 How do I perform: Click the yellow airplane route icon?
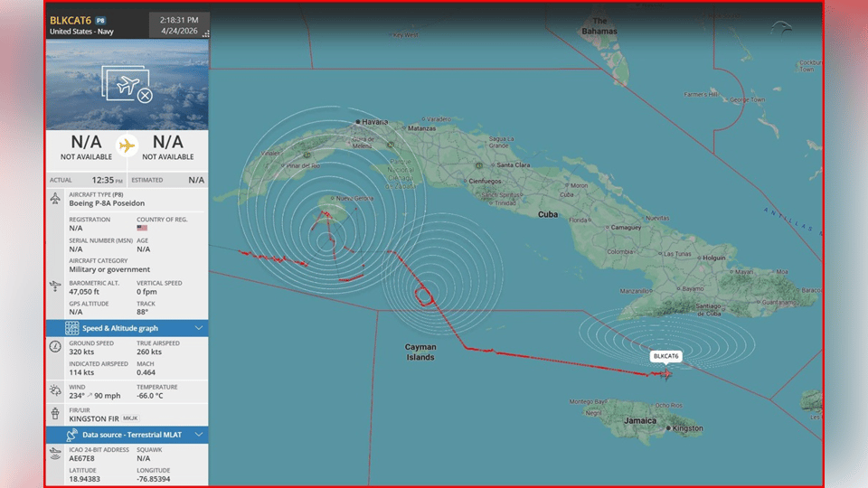[127, 145]
